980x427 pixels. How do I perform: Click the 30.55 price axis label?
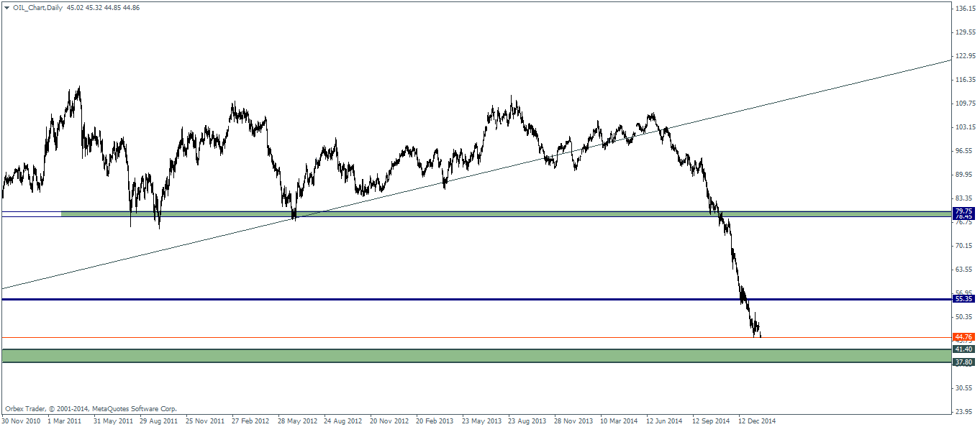(x=965, y=388)
